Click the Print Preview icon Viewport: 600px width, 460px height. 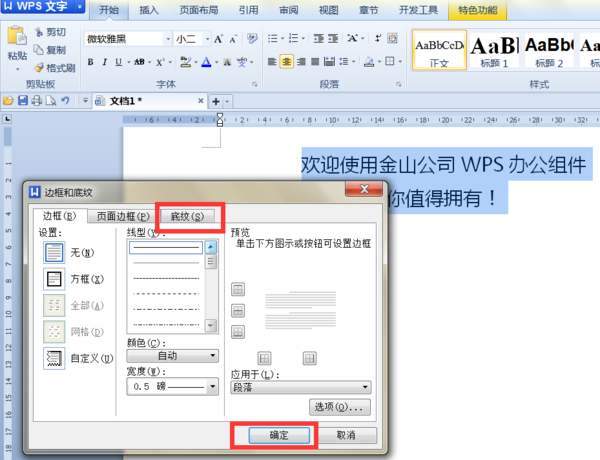51,101
